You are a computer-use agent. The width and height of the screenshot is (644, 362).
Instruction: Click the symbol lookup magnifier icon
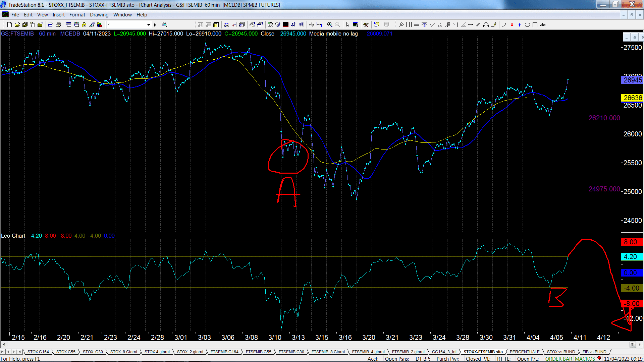click(164, 24)
